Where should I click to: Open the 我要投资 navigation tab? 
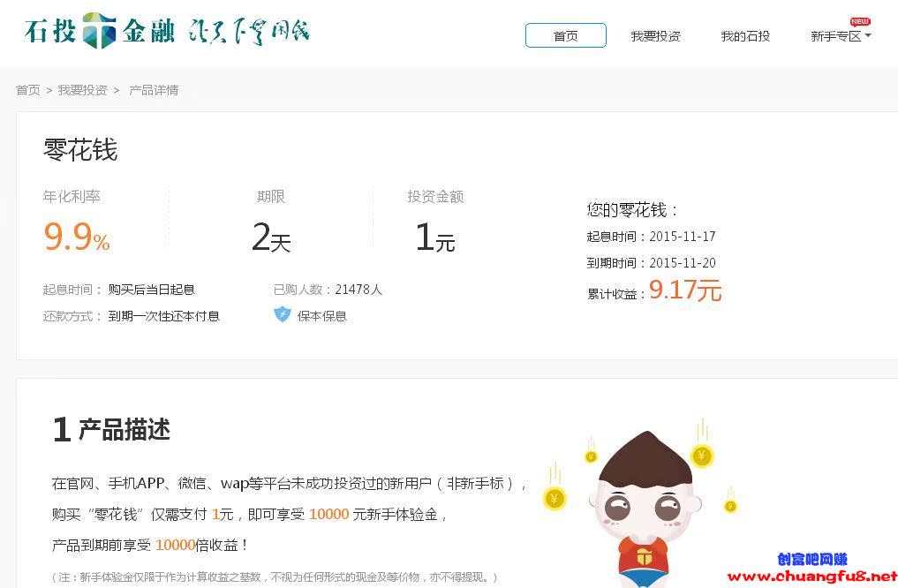[x=655, y=36]
